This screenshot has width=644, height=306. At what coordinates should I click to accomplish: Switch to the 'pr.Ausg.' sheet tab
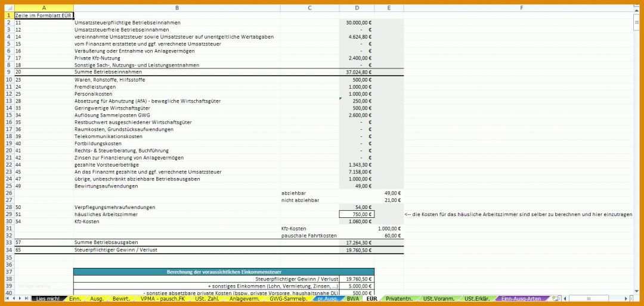(327, 299)
